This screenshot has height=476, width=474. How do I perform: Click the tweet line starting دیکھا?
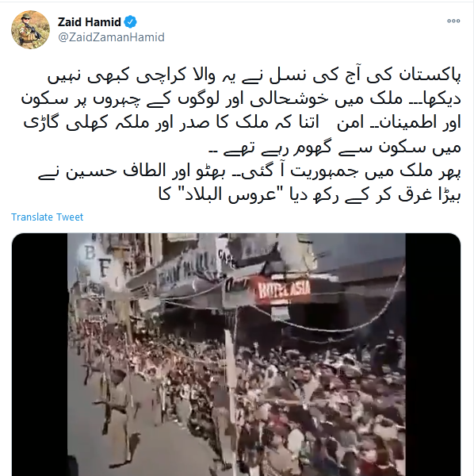pyautogui.click(x=241, y=99)
